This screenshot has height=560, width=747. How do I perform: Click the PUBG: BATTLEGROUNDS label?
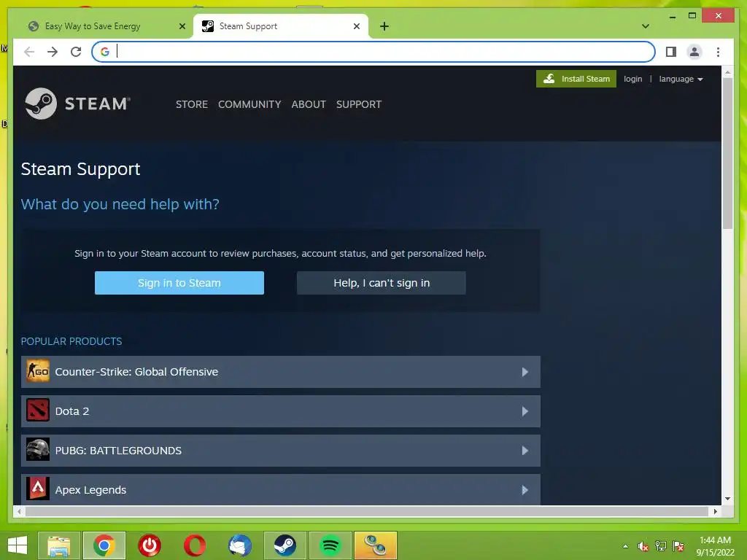pos(118,451)
